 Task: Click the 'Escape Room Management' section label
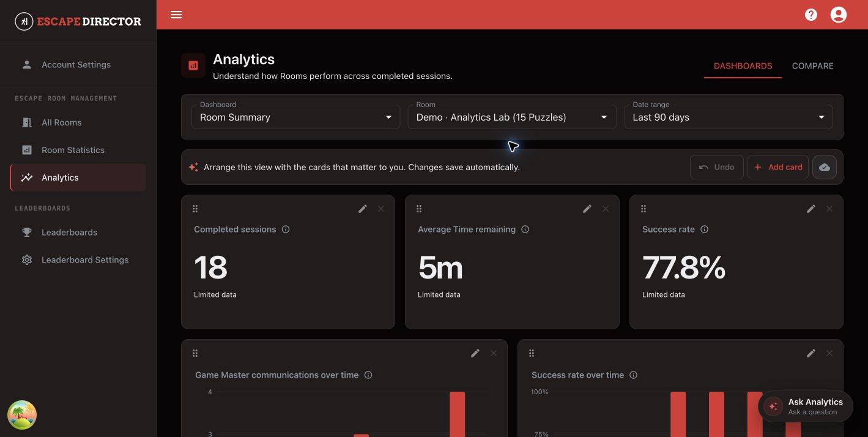66,98
